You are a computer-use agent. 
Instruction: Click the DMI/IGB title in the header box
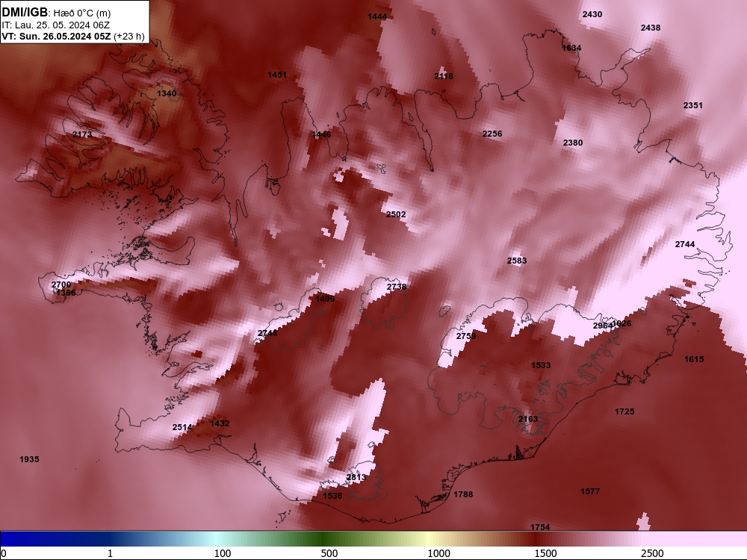[25, 13]
